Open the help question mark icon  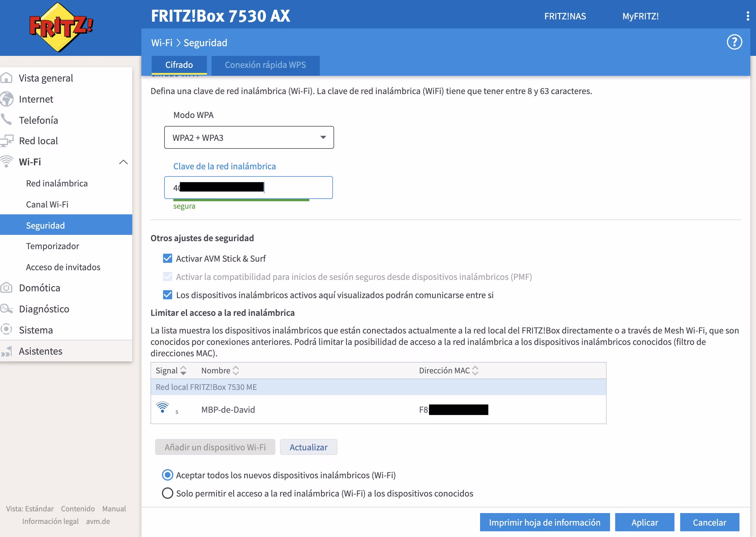734,42
